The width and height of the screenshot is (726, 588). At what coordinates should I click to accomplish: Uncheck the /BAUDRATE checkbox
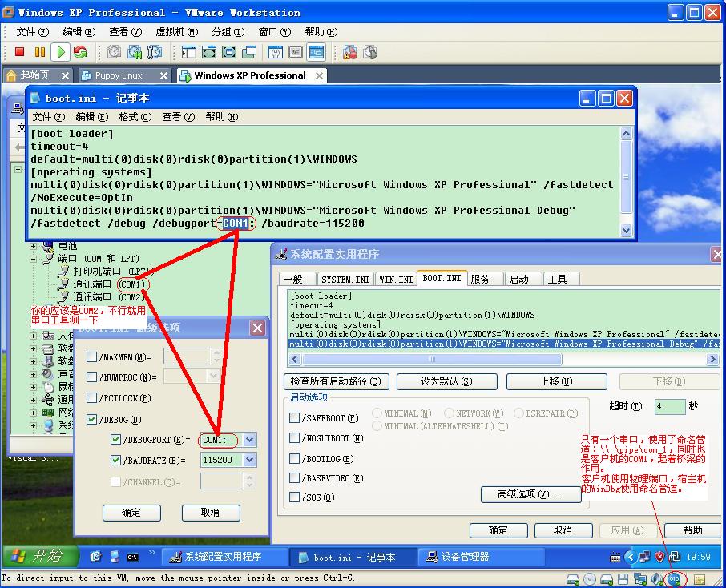tap(115, 460)
